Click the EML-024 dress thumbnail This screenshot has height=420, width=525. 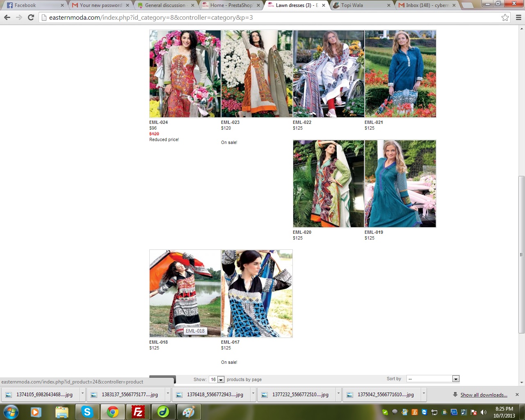(185, 74)
